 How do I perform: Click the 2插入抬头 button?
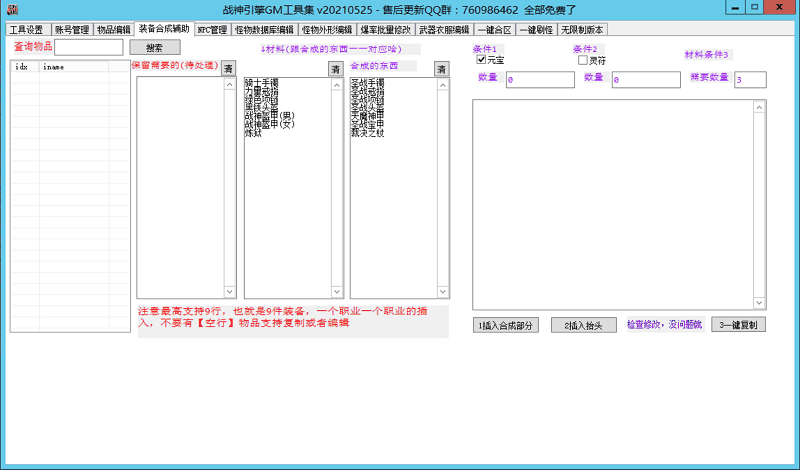[x=583, y=325]
